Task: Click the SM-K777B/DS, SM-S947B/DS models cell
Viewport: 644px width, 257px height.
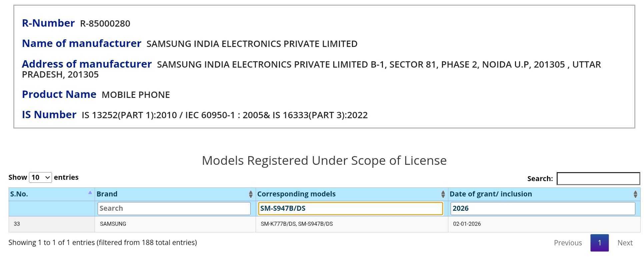Action: pos(296,224)
